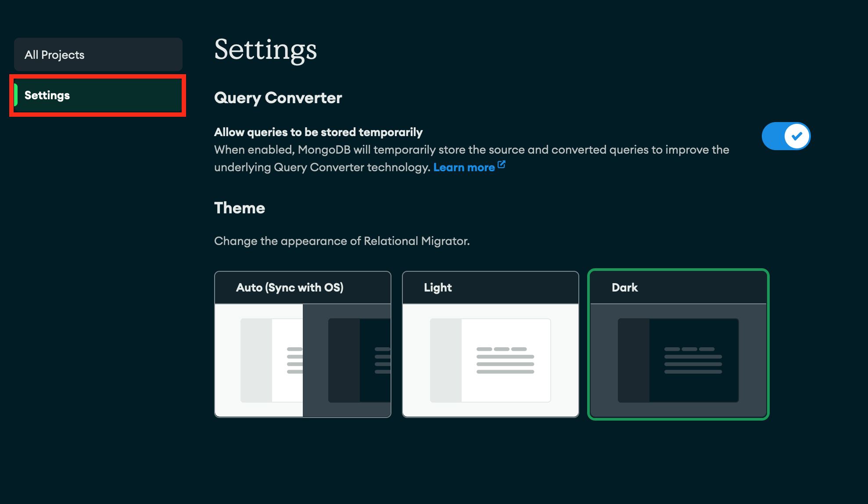The width and height of the screenshot is (868, 504).
Task: Click the Theme section heading
Action: coord(239,208)
